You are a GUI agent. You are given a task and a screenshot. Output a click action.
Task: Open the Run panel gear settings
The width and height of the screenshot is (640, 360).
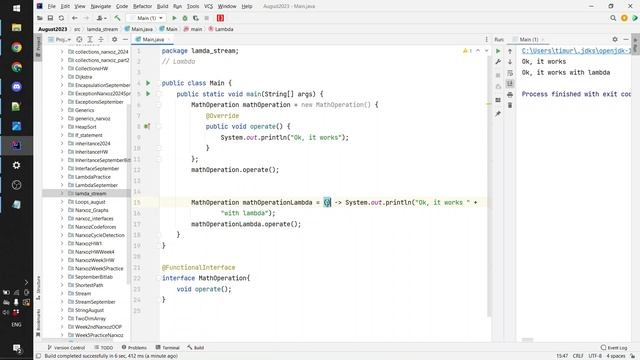pyautogui.click(x=615, y=39)
